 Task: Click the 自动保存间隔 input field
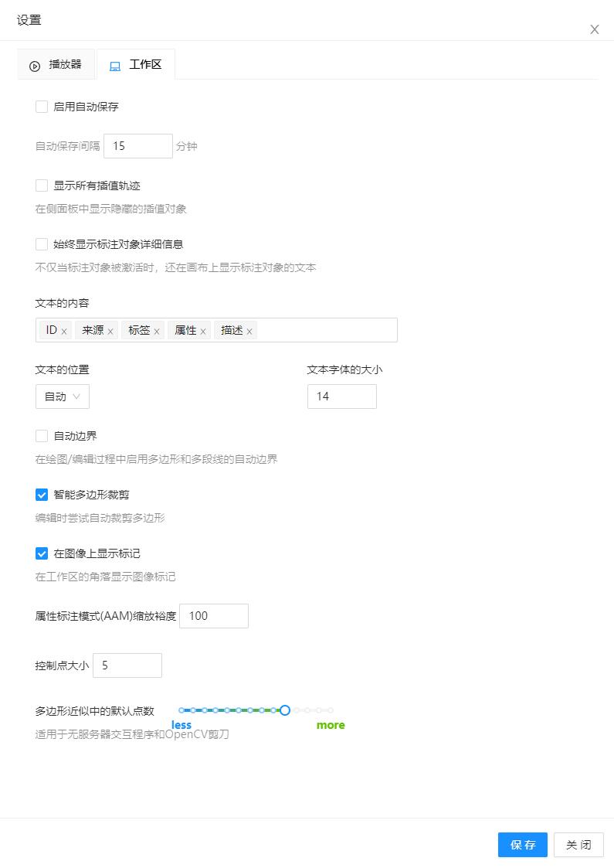[x=137, y=146]
